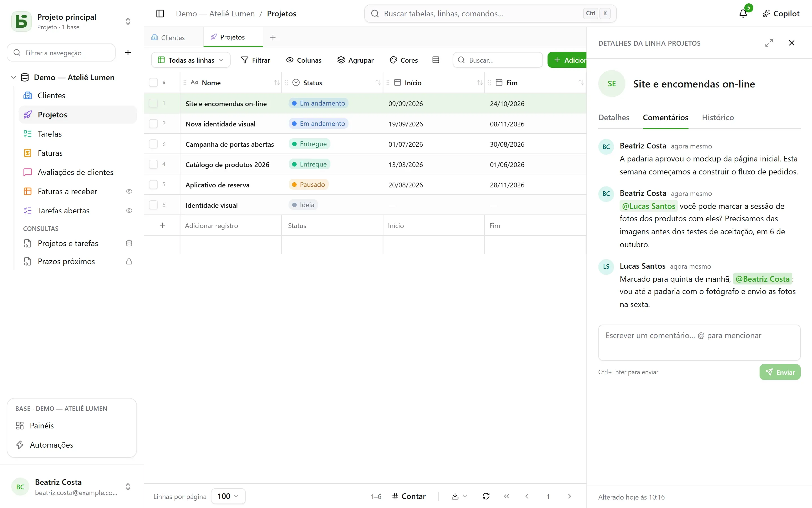Click the Filtrar button

click(x=256, y=60)
